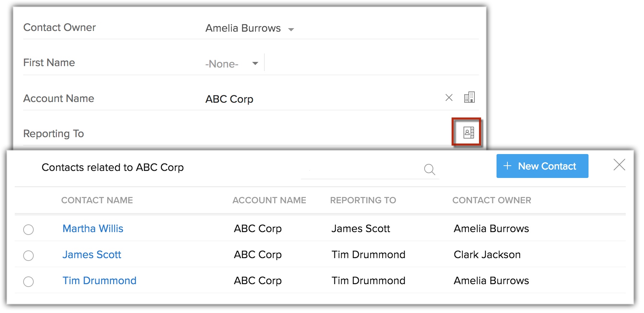Click the Contact Owner column header
The image size is (644, 313).
[491, 200]
